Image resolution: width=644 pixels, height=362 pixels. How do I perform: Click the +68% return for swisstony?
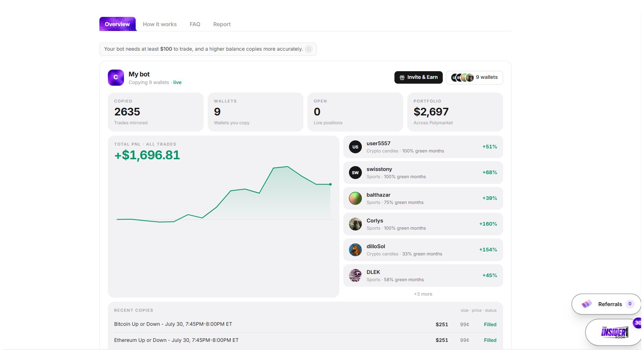pos(490,173)
